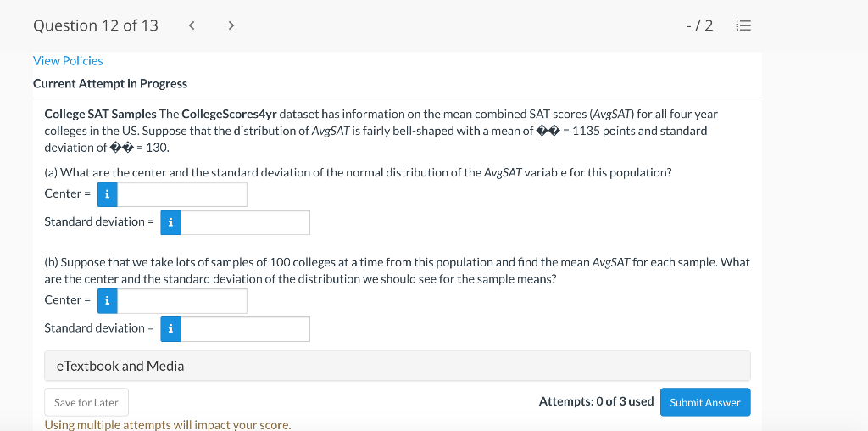868x431 pixels.
Task: Click info icon beside part (b) Standard deviation
Action: (170, 328)
